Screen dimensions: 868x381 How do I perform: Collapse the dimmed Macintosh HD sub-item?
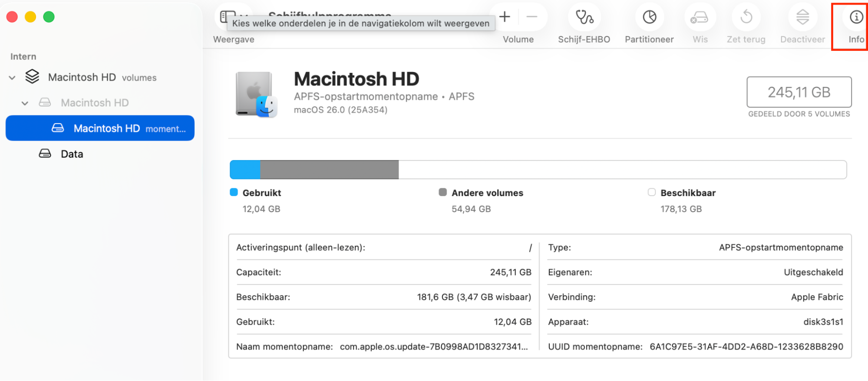(x=25, y=103)
